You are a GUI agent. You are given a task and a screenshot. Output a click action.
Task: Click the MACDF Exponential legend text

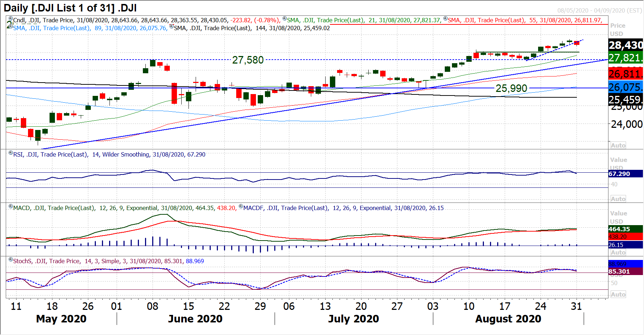(344, 208)
